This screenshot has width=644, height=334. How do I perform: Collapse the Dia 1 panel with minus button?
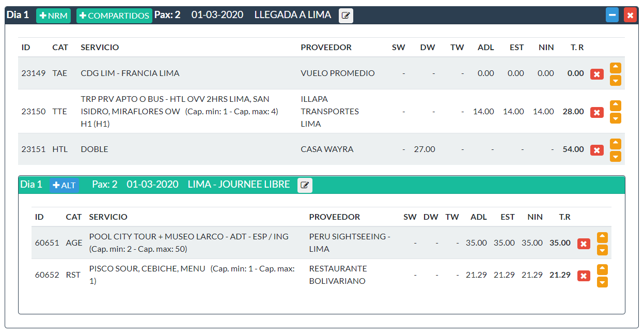[612, 15]
